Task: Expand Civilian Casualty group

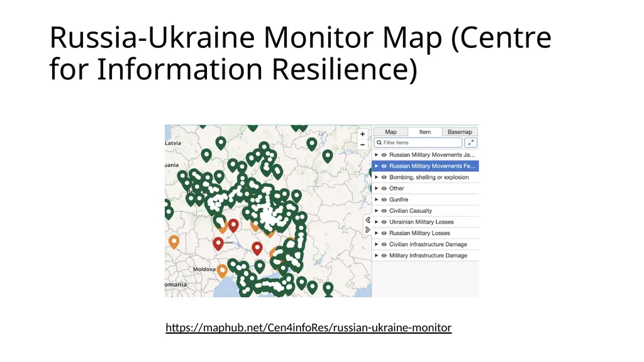Action: pyautogui.click(x=376, y=211)
